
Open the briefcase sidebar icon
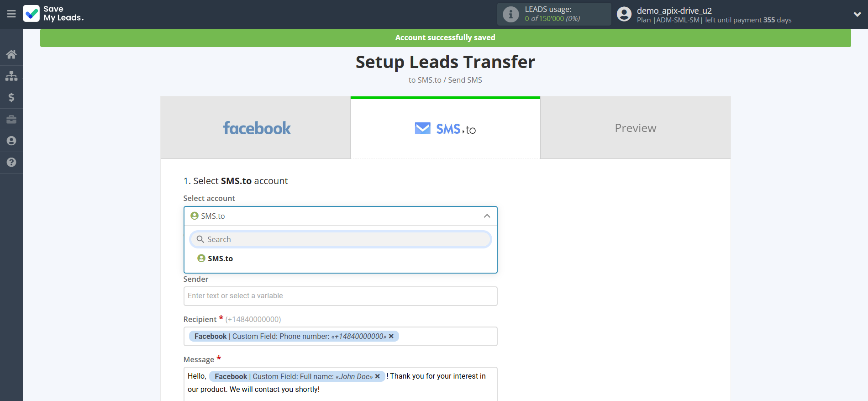pos(11,119)
